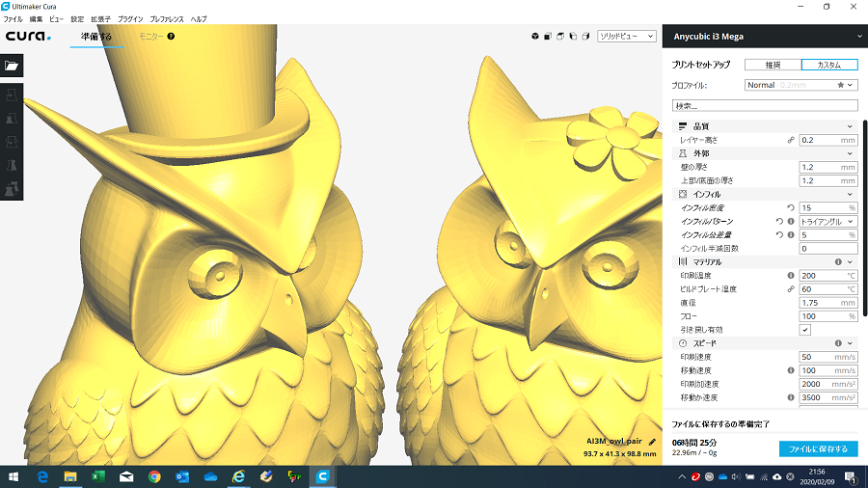This screenshot has width=868, height=488.
Task: Show info for 移動か速度 acceleration setting
Action: click(x=791, y=397)
